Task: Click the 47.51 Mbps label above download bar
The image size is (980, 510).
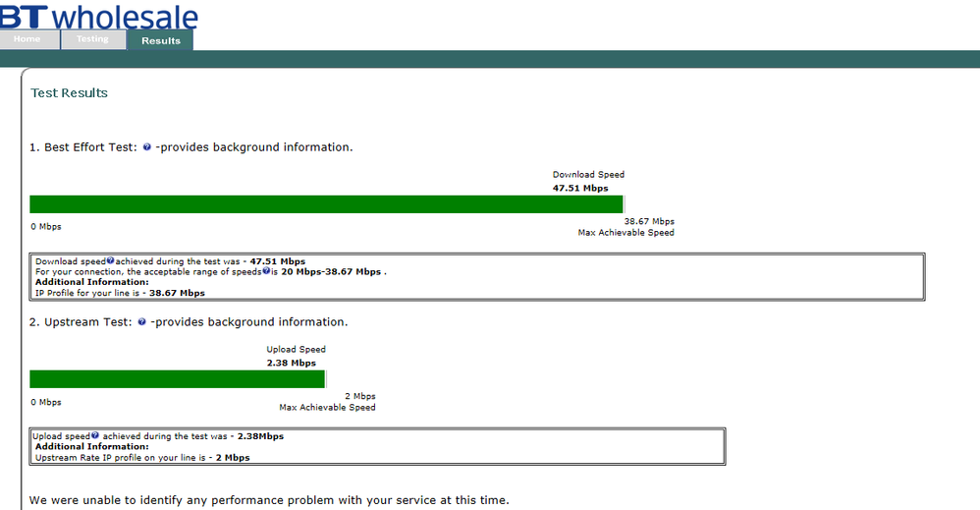Action: pos(579,188)
